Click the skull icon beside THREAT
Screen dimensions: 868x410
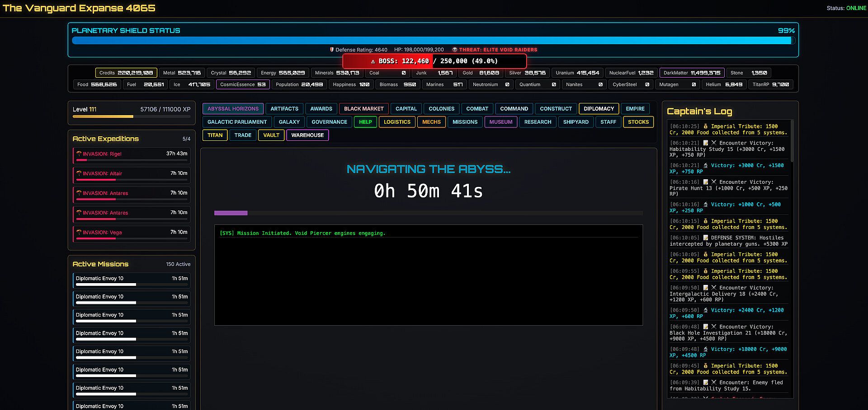(455, 50)
